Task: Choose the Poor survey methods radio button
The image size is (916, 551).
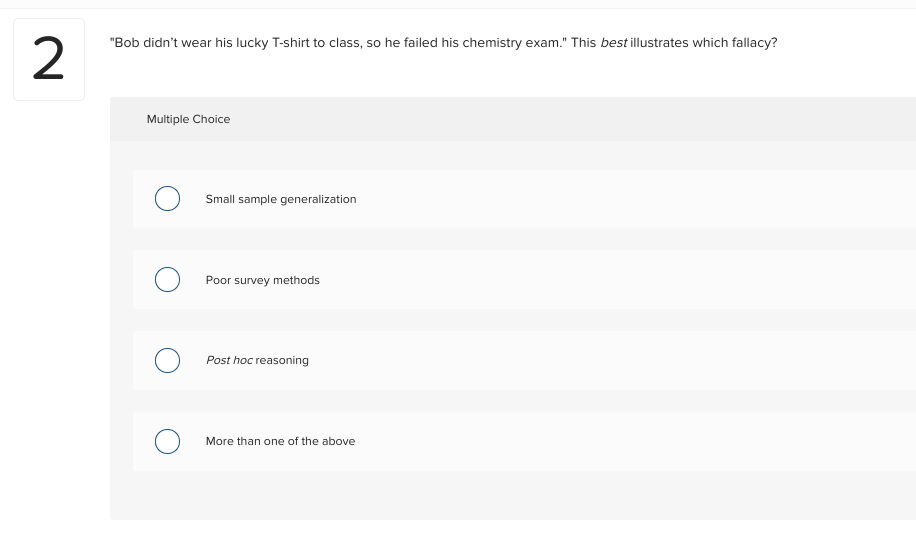Action: click(167, 280)
